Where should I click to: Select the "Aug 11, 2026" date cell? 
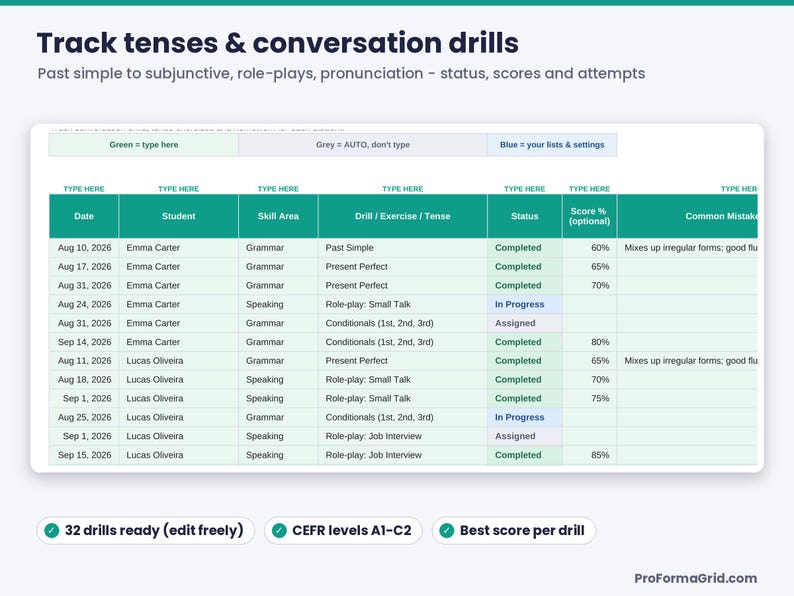tap(84, 361)
